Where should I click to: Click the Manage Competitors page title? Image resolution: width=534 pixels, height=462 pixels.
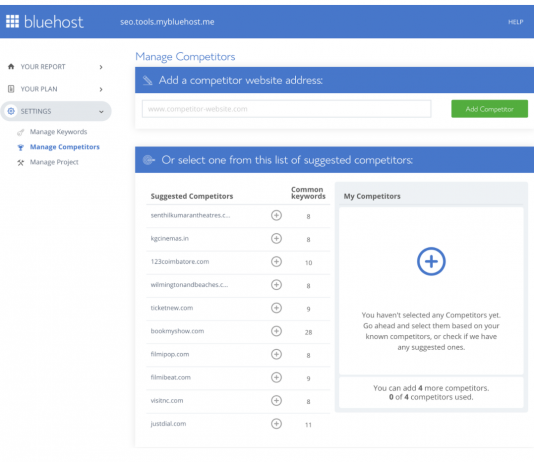tap(185, 57)
